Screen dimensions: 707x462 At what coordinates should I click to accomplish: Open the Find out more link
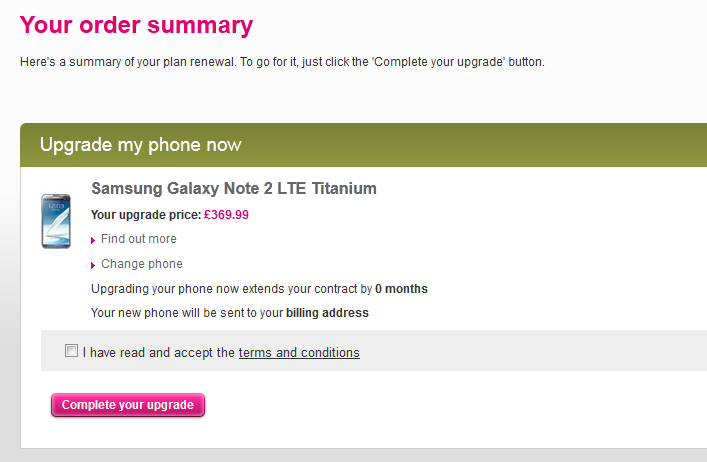(x=138, y=239)
